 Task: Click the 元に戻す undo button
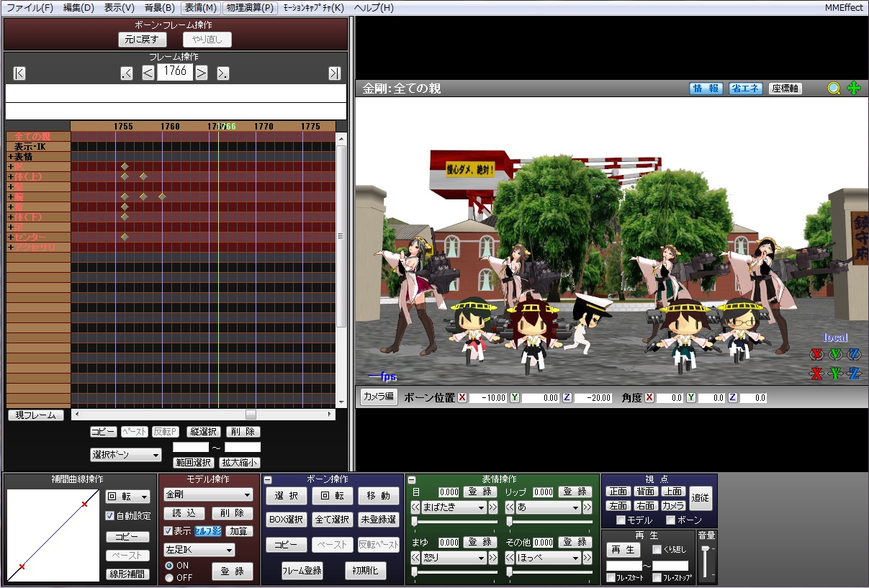pyautogui.click(x=143, y=40)
